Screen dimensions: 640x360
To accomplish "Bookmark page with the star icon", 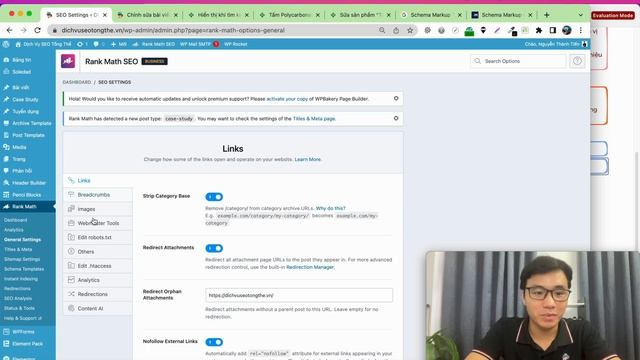I will point(410,30).
